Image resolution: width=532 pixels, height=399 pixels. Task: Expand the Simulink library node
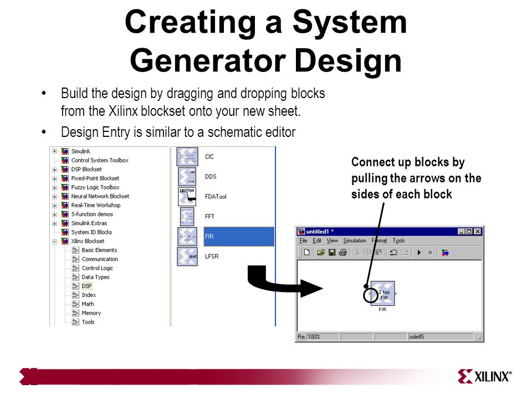[54, 151]
